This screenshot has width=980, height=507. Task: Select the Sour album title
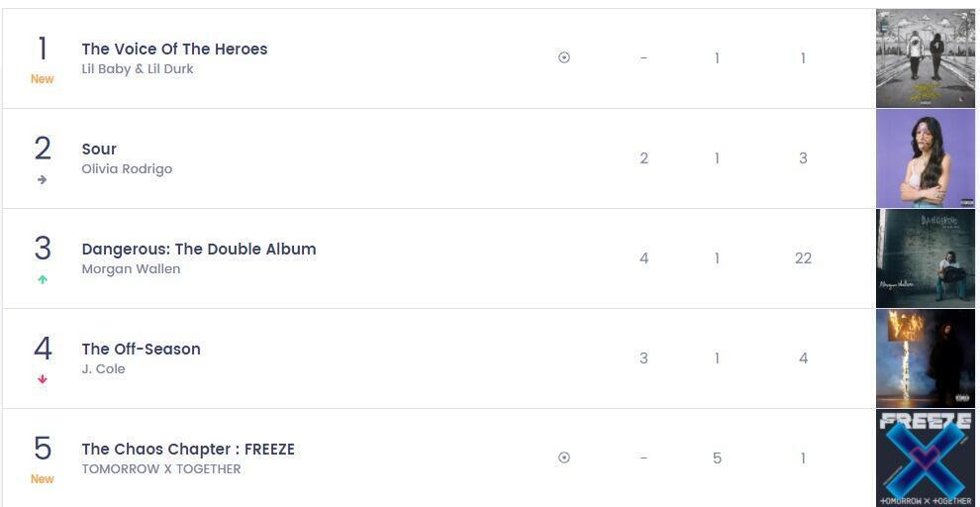(x=99, y=149)
